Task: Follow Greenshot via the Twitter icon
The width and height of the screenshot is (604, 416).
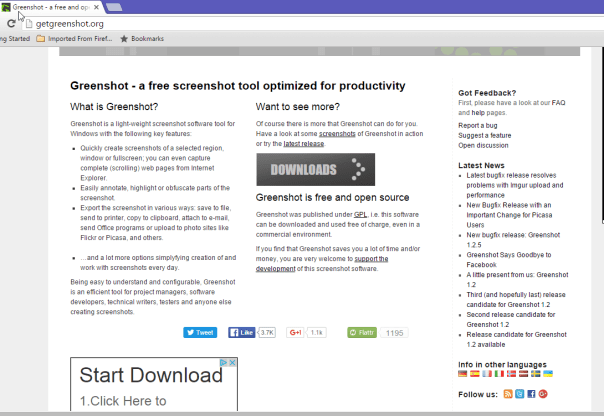Action: (x=520, y=394)
